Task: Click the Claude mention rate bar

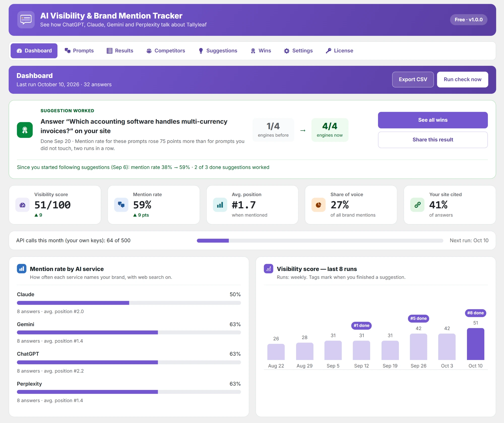Action: (129, 303)
